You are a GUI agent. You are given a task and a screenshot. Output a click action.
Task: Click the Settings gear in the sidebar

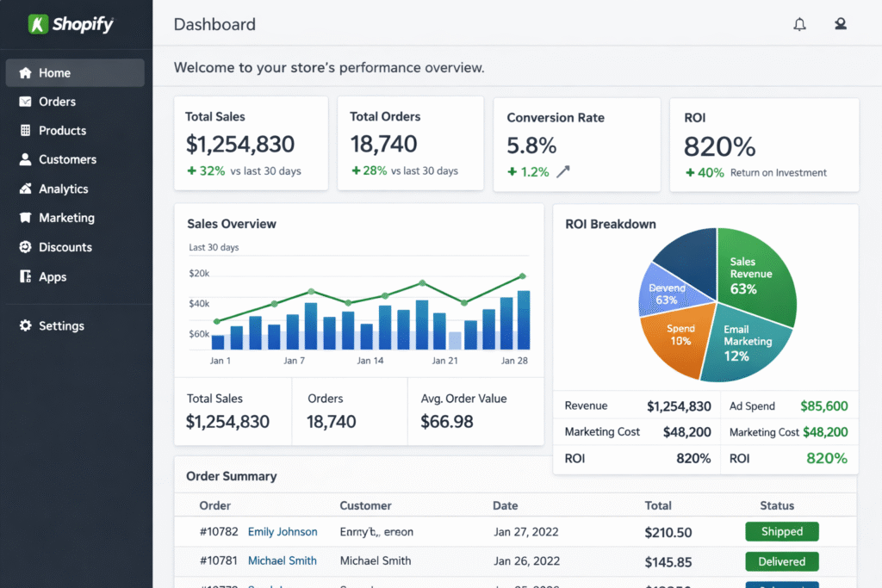point(27,325)
